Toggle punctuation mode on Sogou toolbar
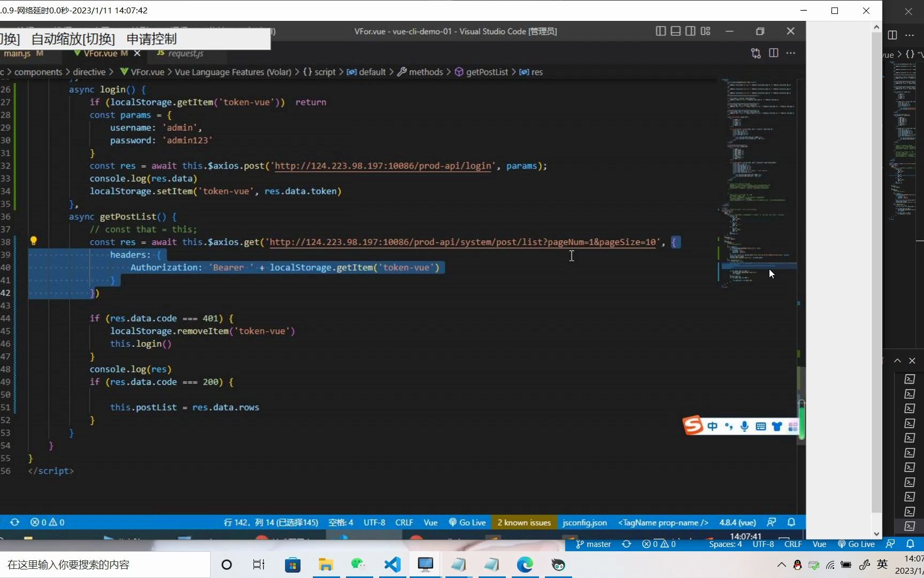 tap(728, 426)
